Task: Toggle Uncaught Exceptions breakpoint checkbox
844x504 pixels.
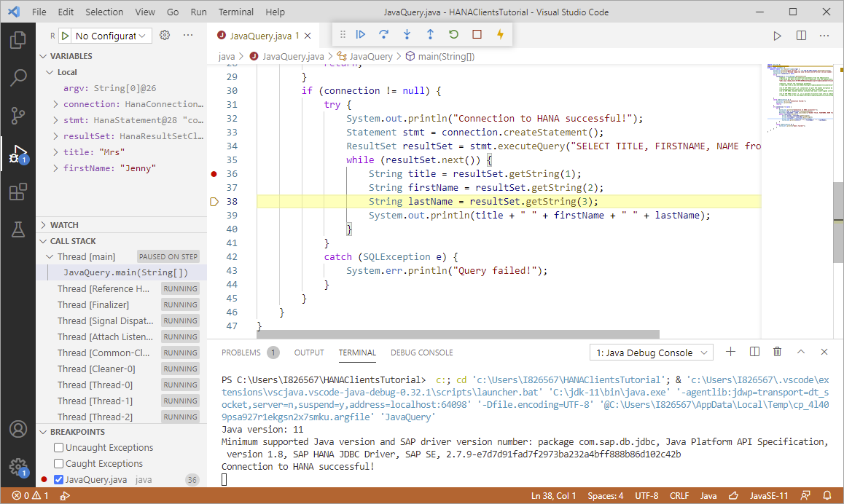Action: [58, 447]
